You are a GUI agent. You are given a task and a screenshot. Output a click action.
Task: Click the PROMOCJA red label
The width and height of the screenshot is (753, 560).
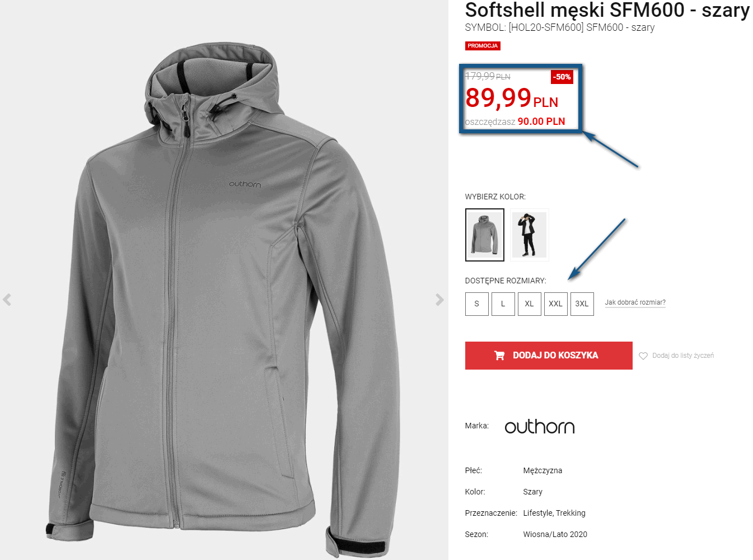483,46
